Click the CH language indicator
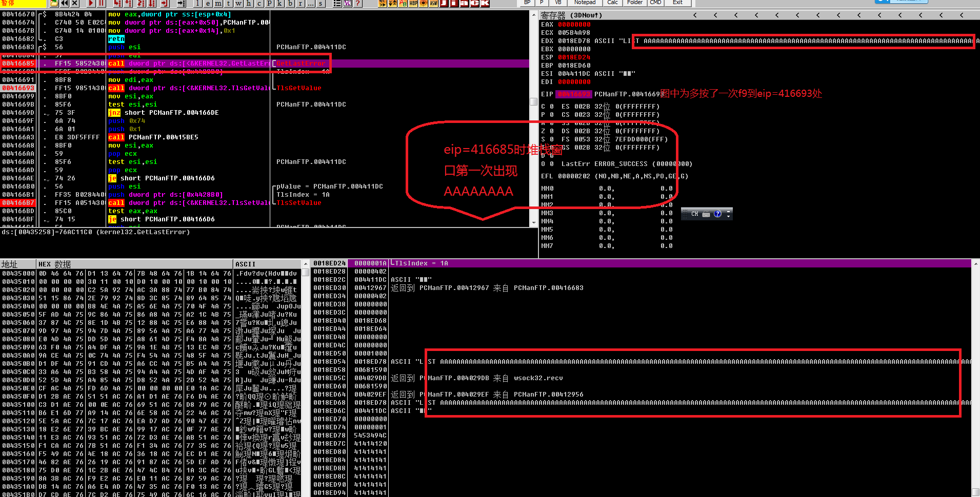 click(x=694, y=214)
